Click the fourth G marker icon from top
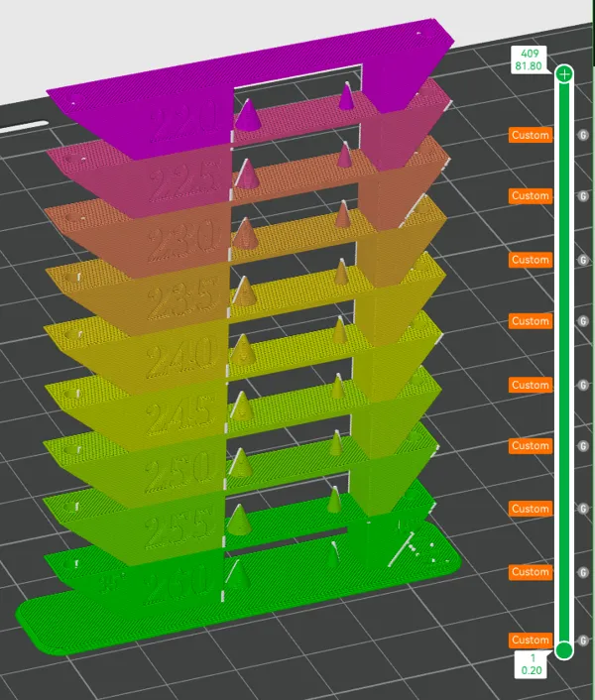This screenshot has height=700, width=595. 583,321
